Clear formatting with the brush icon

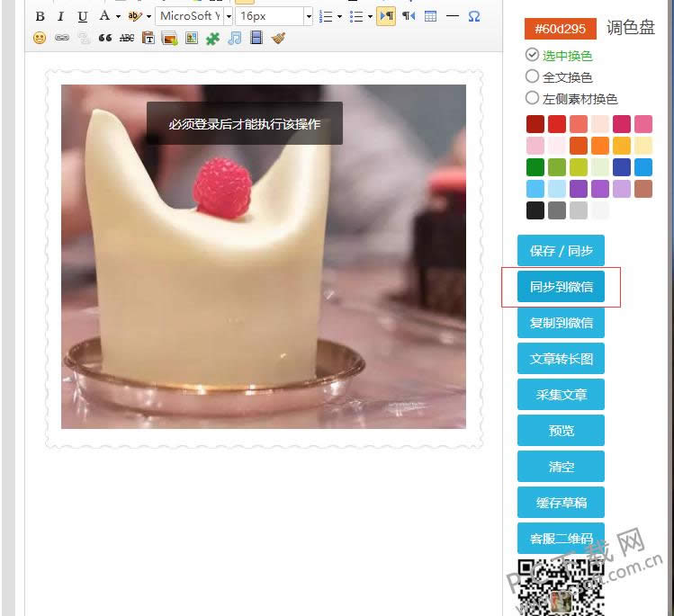(278, 38)
